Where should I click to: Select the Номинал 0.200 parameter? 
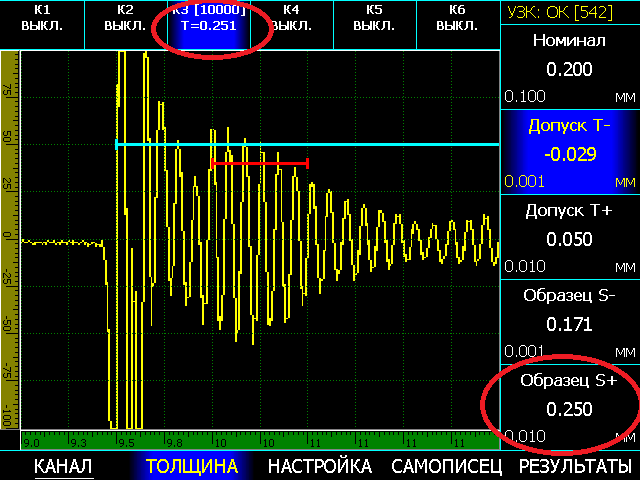coord(570,67)
